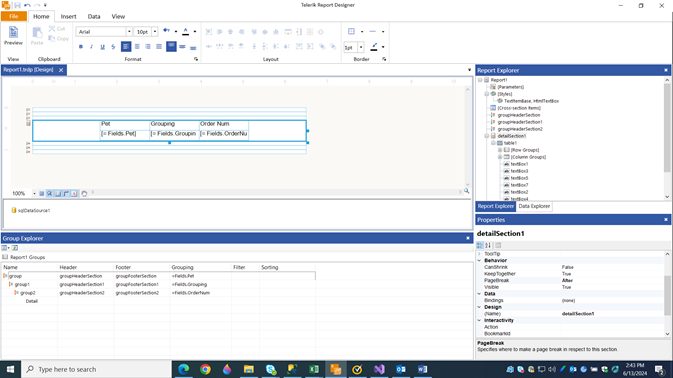Screen dimensions: 673x378
Task: Toggle Bold text formatting
Action: 81,47
